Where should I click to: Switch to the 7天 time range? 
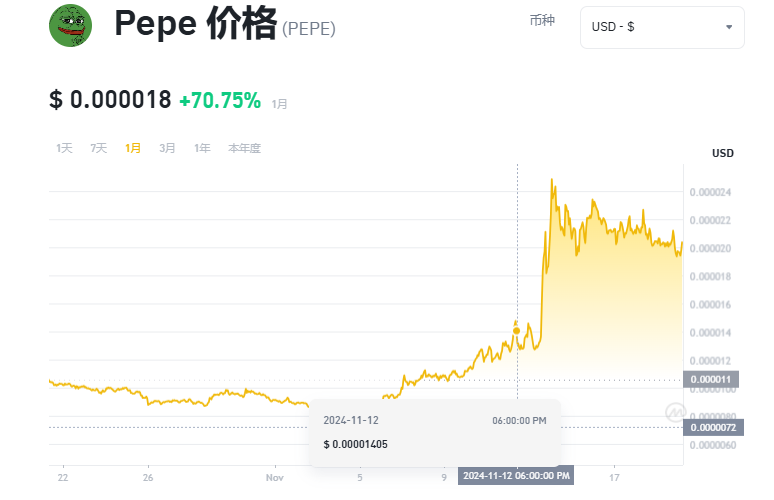(98, 148)
